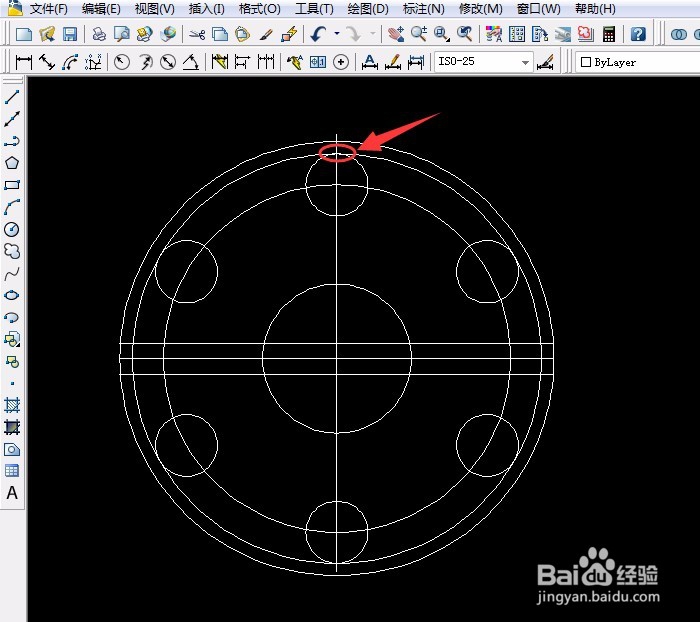700x622 pixels.
Task: Click the Center Mark icon
Action: (341, 62)
